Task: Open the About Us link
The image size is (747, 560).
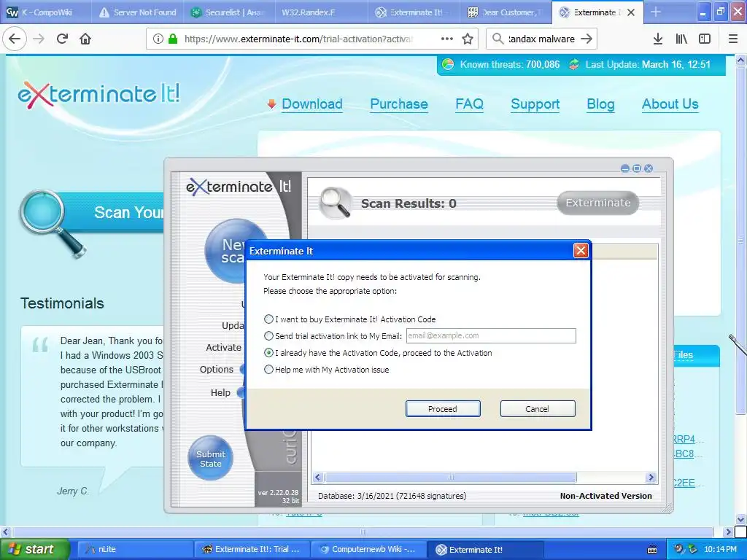Action: click(x=670, y=104)
